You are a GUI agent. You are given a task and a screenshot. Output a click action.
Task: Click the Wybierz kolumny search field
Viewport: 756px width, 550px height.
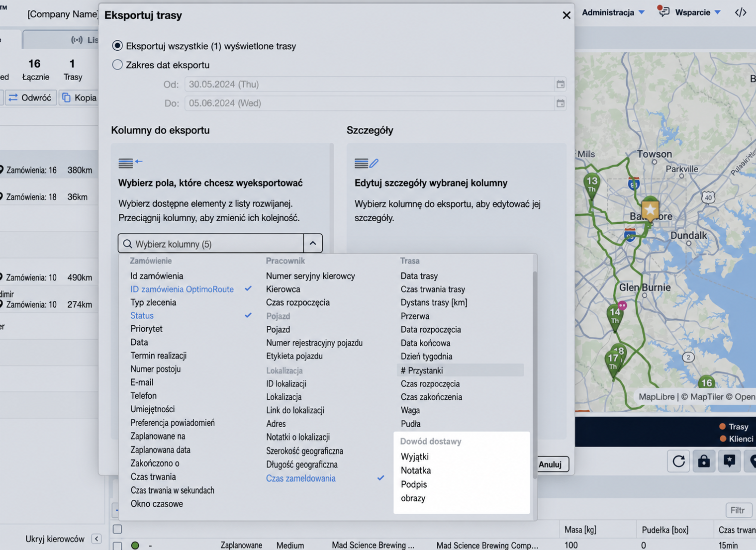(x=211, y=244)
